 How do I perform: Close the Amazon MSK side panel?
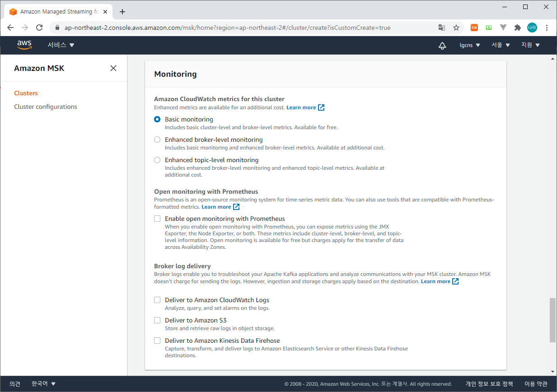coord(113,68)
